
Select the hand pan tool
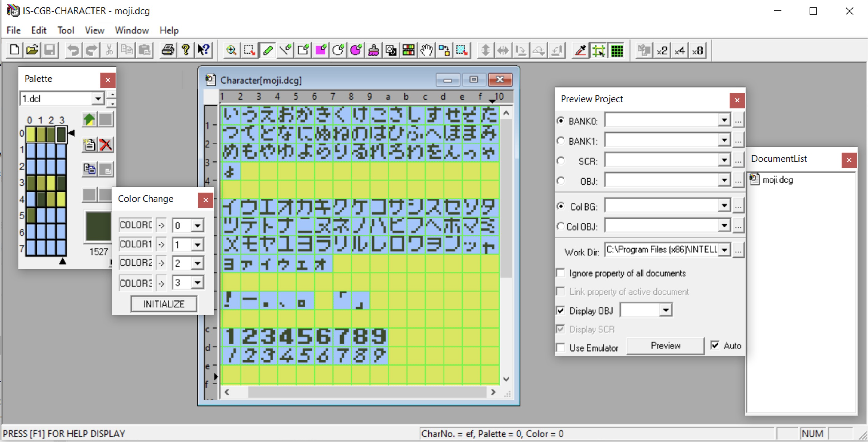426,50
